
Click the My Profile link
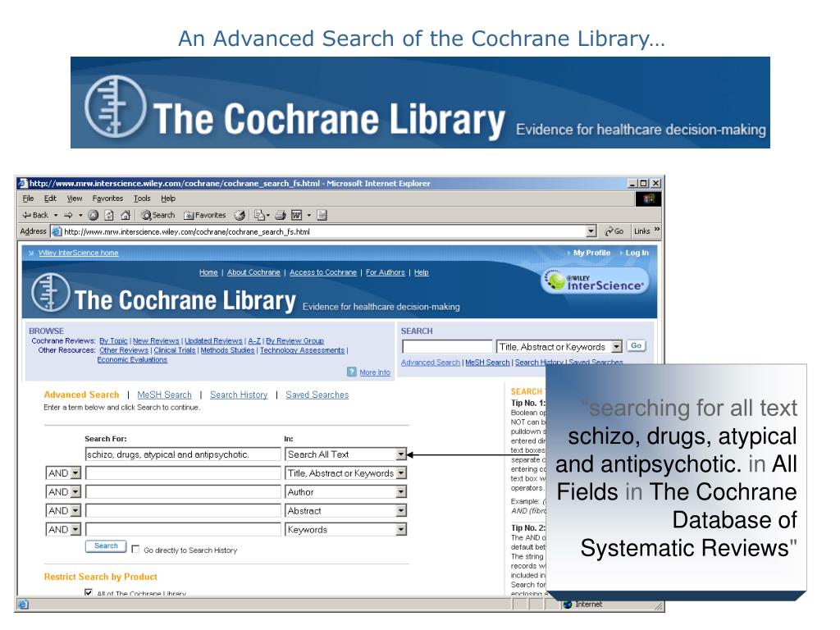point(591,253)
